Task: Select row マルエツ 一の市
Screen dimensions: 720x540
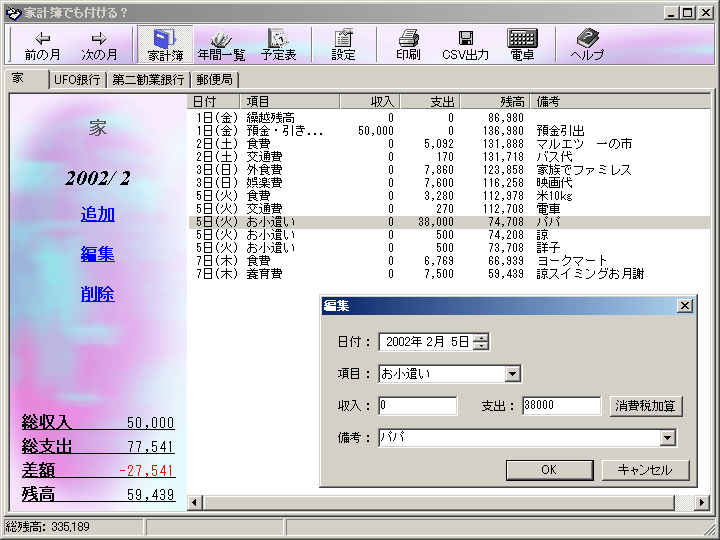Action: point(449,144)
